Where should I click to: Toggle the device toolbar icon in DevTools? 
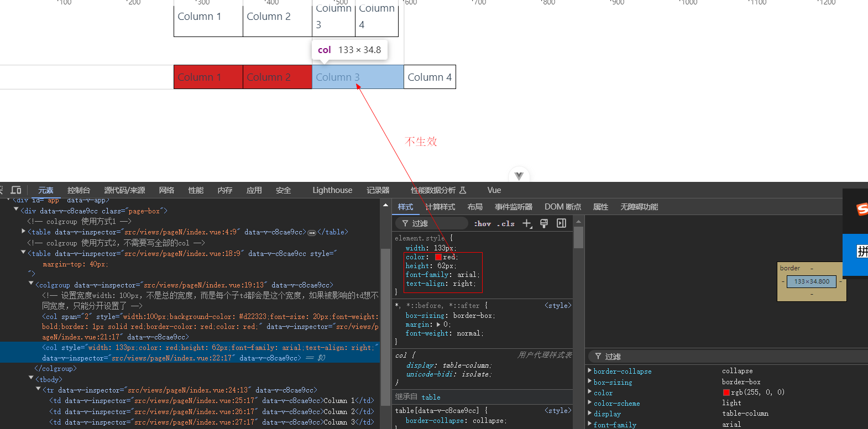click(x=16, y=190)
